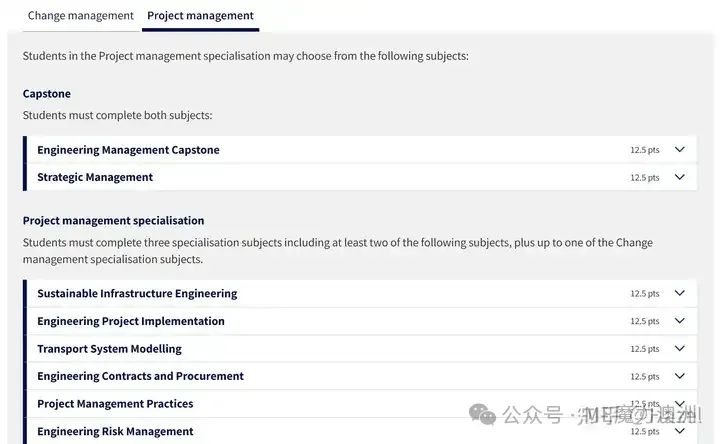This screenshot has height=444, width=720.
Task: Select the Project management tab
Action: point(200,16)
